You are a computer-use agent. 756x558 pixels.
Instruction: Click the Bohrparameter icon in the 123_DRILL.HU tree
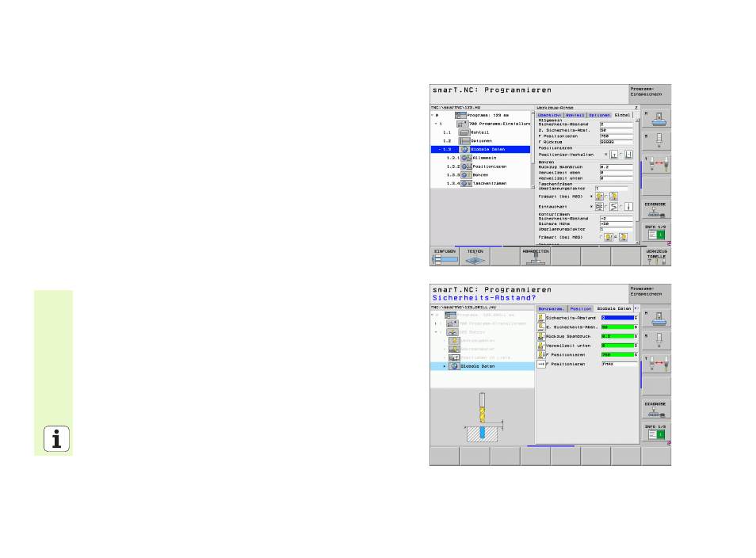coord(454,350)
